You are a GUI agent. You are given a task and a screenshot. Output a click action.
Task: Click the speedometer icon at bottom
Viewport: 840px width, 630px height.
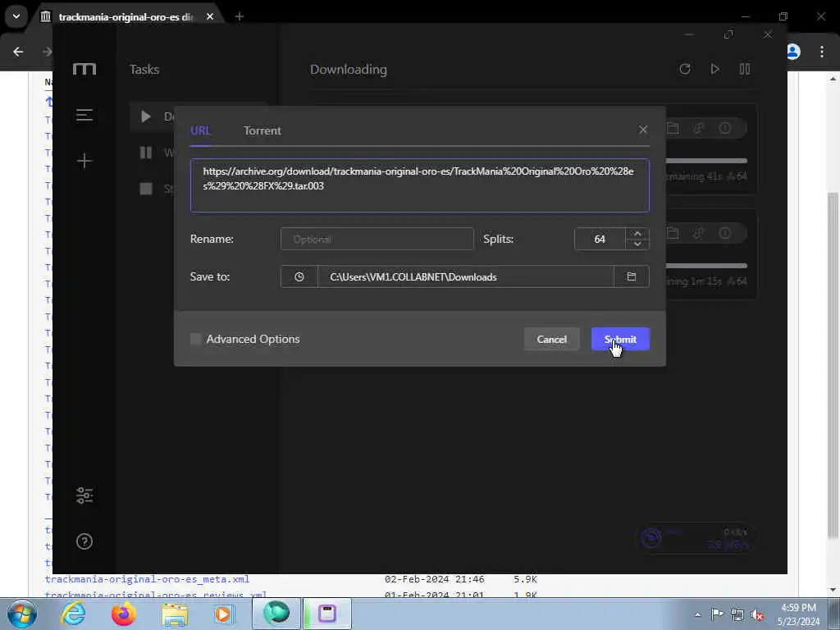click(651, 537)
